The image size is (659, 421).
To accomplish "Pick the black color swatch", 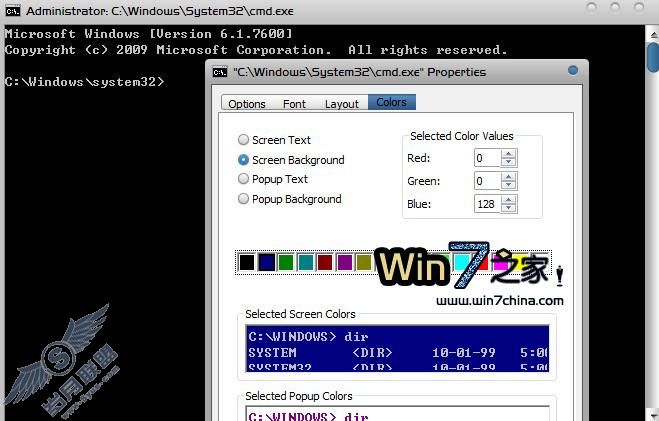I will [x=247, y=263].
